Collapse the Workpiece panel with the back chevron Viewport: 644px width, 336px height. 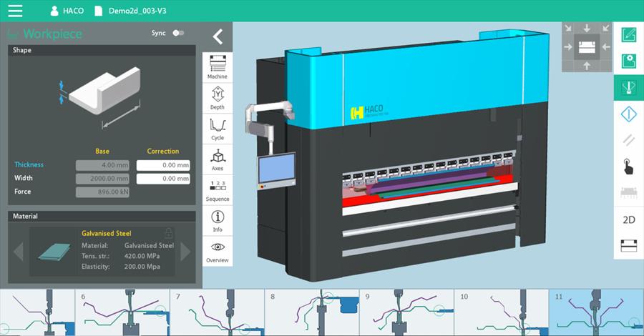(x=218, y=37)
